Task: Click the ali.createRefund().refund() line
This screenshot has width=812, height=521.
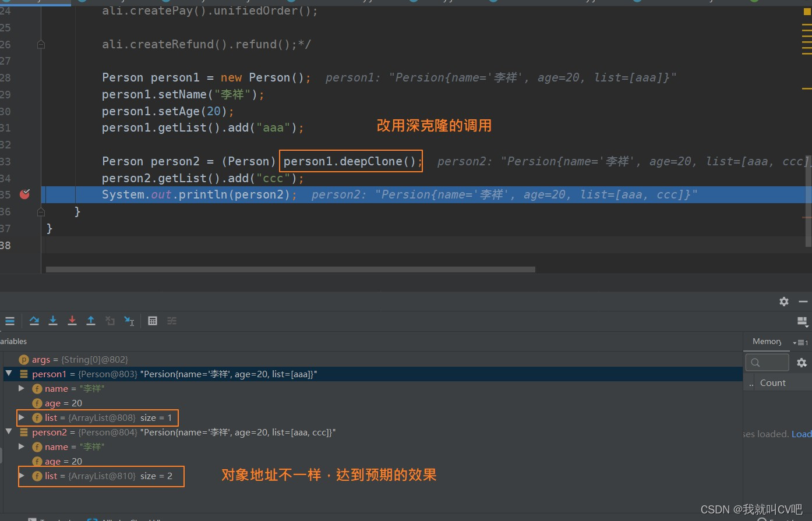Action: [206, 44]
